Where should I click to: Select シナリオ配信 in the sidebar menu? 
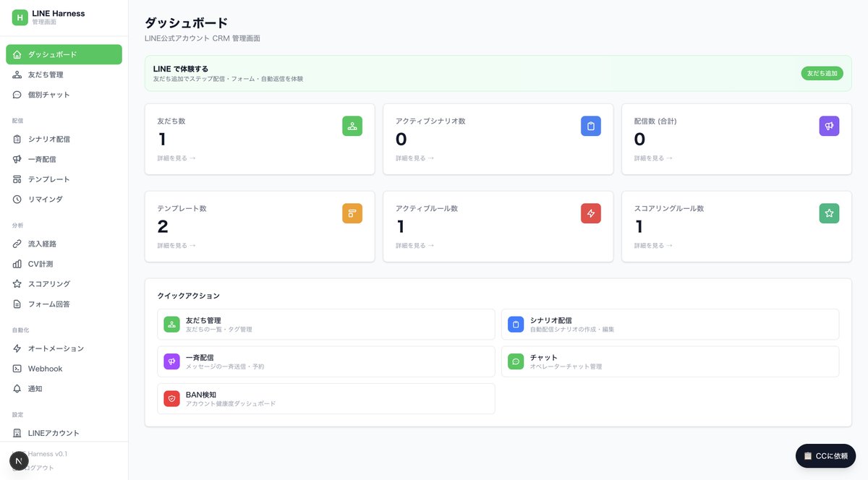(x=64, y=139)
